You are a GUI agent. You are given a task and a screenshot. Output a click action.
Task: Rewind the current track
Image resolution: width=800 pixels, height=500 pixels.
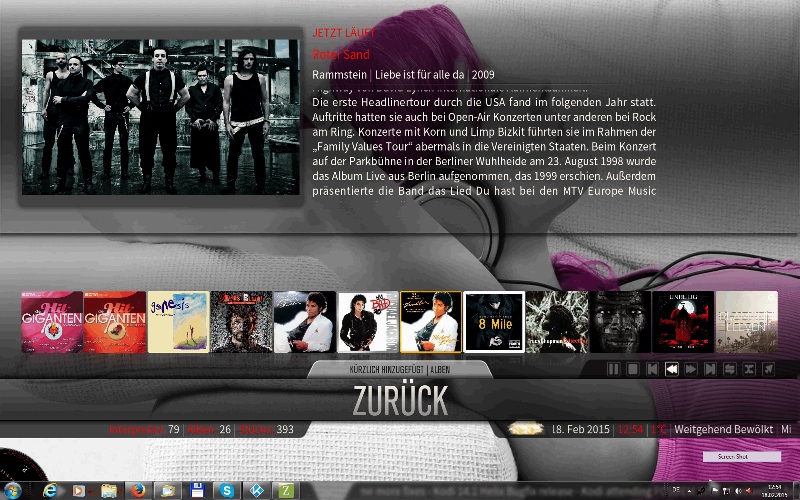point(671,369)
